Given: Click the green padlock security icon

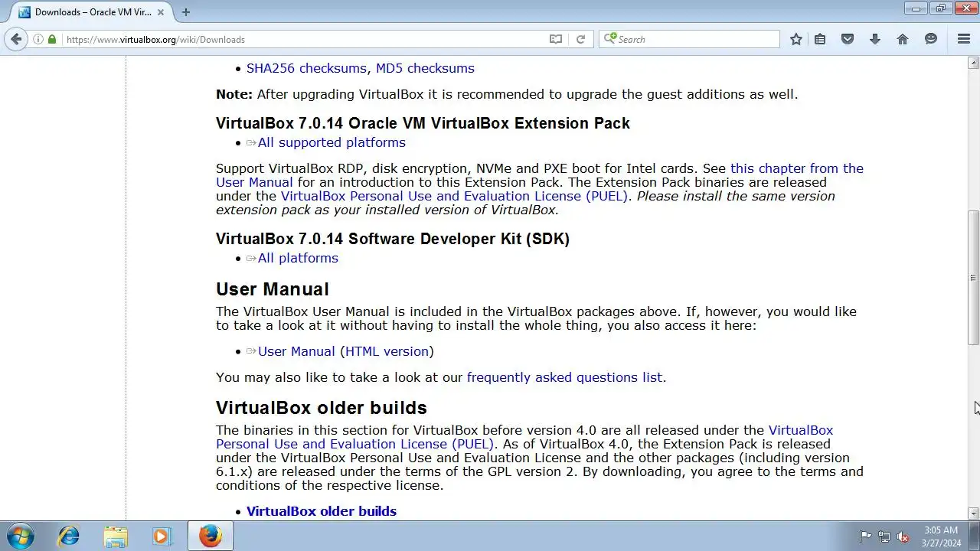Looking at the screenshot, I should click(52, 39).
